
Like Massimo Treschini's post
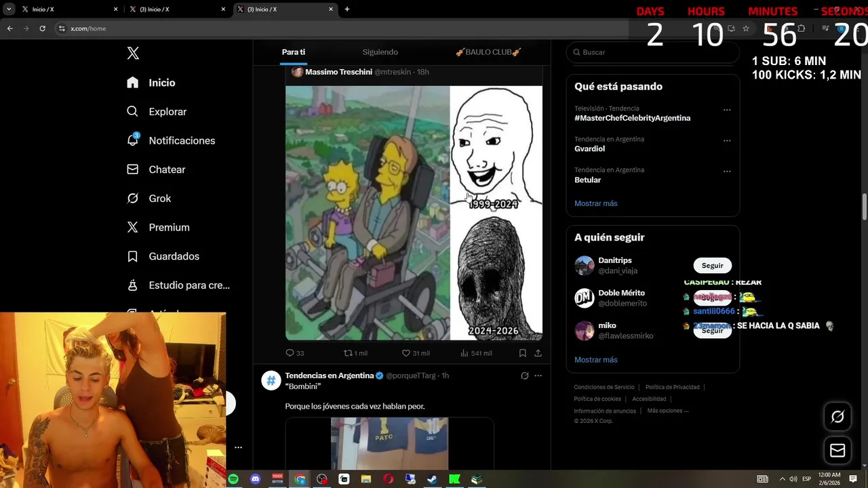(416, 353)
